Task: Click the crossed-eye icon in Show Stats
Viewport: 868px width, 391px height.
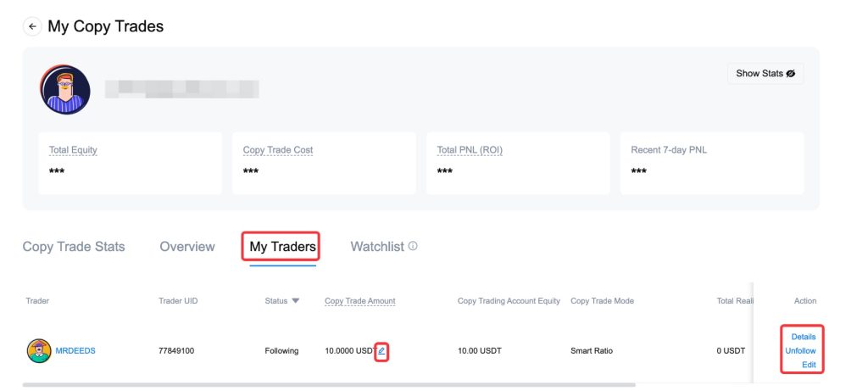Action: 791,74
